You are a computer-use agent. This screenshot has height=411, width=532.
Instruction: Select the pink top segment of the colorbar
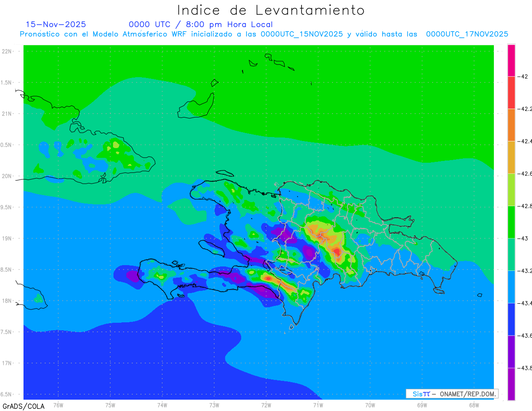[511, 60]
